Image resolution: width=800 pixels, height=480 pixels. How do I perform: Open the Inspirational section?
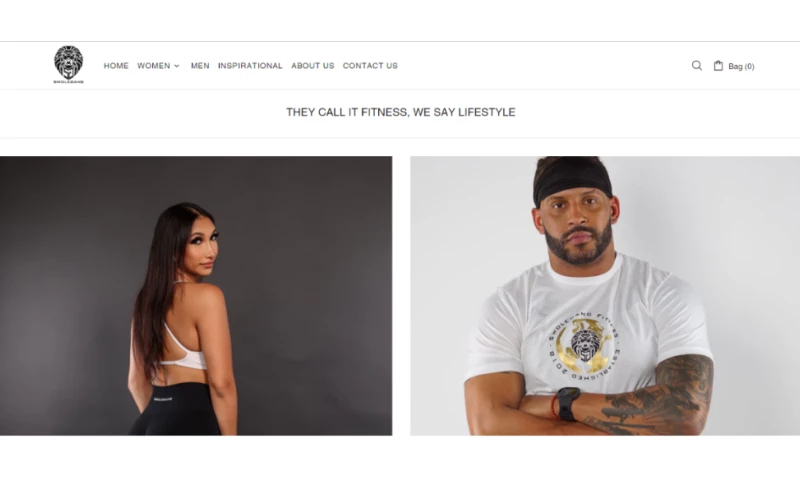coord(250,66)
